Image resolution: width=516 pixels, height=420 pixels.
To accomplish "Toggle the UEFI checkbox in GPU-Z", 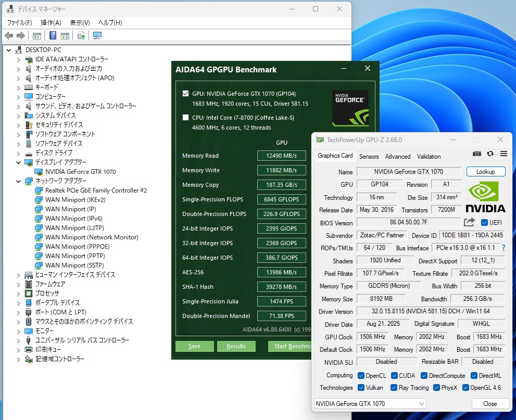I will pyautogui.click(x=485, y=222).
